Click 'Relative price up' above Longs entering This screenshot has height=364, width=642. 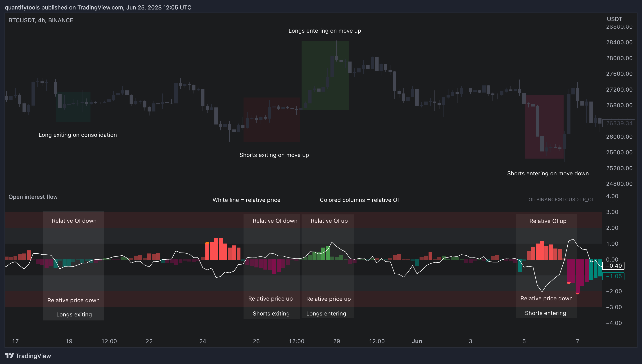tap(328, 299)
